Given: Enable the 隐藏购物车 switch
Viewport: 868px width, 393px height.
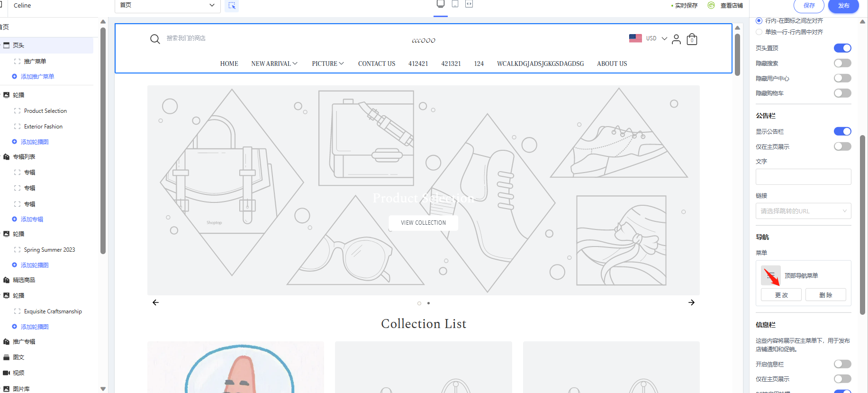Looking at the screenshot, I should click(x=842, y=93).
